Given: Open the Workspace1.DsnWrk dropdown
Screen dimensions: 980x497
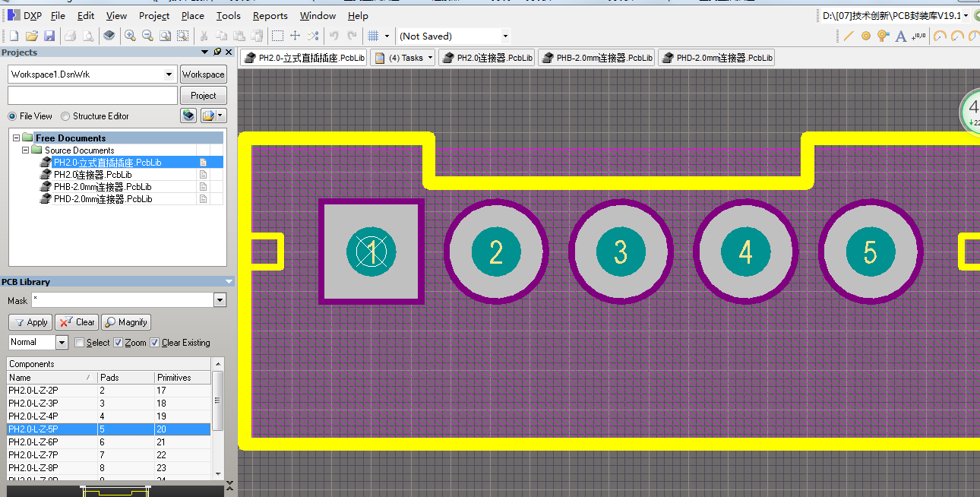Looking at the screenshot, I should click(x=169, y=74).
